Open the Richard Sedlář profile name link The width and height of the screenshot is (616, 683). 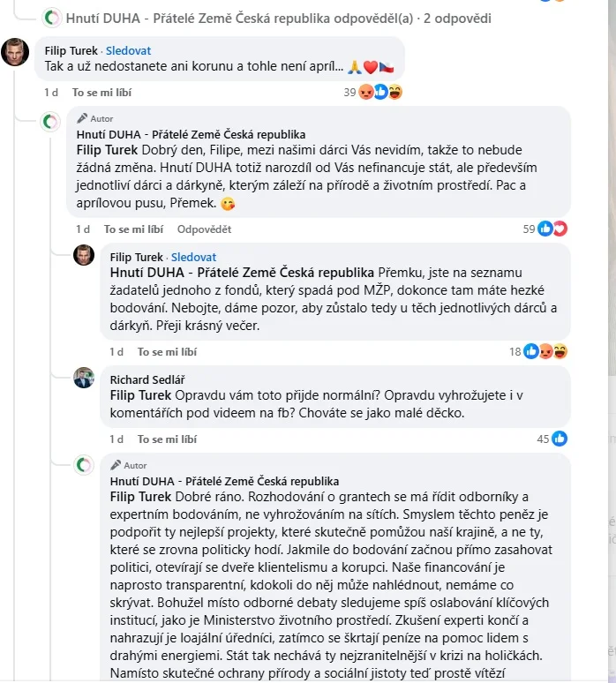pos(142,379)
